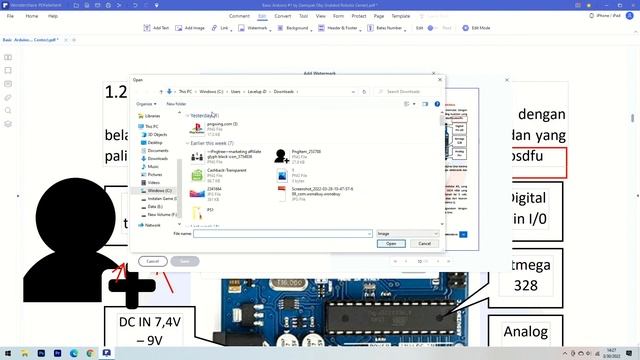Open the search panel in left sidebar

click(8, 111)
